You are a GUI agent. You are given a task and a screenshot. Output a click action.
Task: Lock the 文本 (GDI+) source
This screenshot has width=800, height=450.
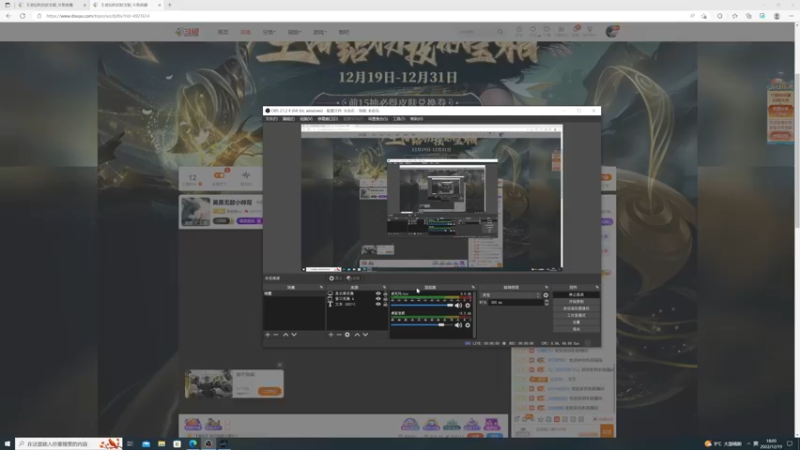385,304
